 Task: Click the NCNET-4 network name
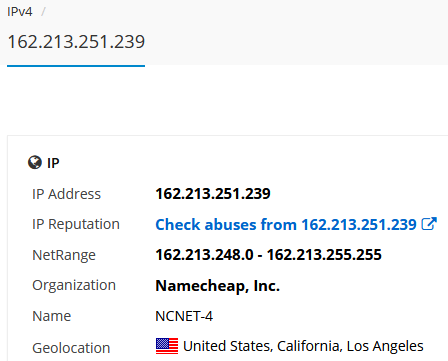(184, 316)
